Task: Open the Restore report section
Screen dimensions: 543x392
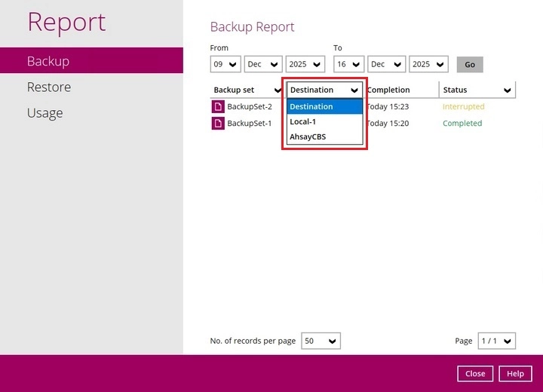Action: pyautogui.click(x=49, y=87)
